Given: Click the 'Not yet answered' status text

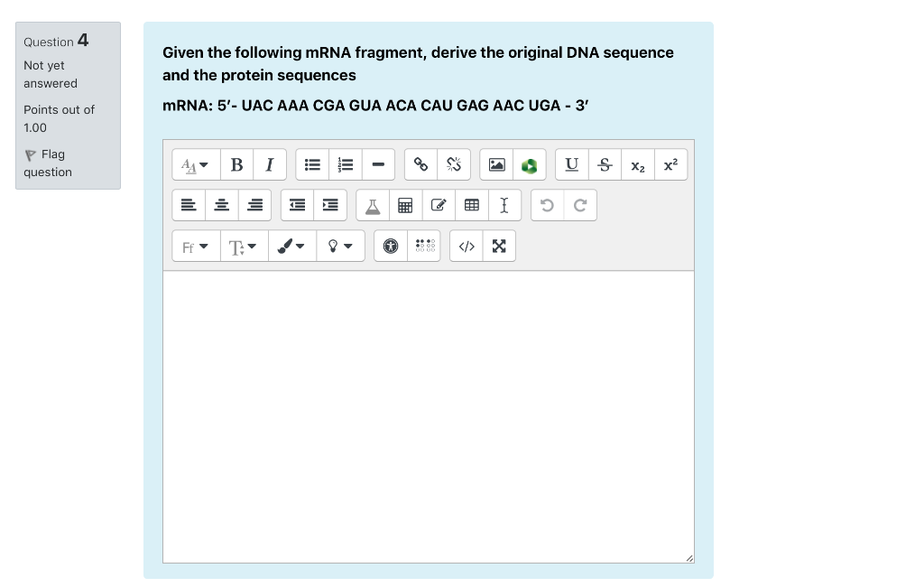Looking at the screenshot, I should pos(51,74).
